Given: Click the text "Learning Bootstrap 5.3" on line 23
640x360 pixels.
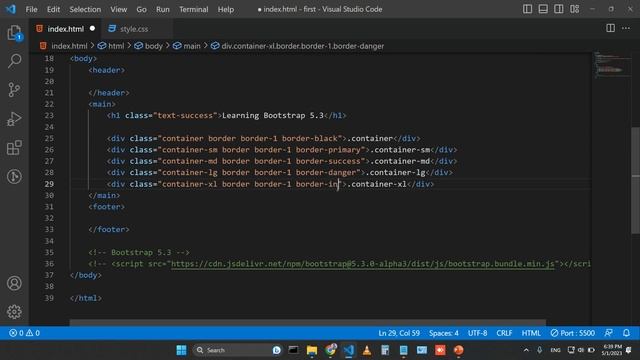Looking at the screenshot, I should coord(273,116).
